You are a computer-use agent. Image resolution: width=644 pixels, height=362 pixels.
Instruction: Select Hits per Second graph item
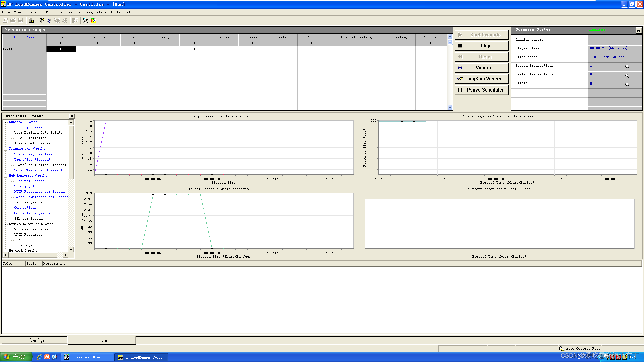click(x=29, y=181)
